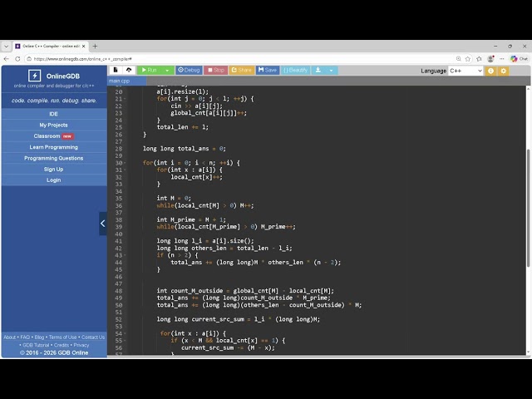The image size is (532, 399).
Task: Collapse the sidebar with left chevron
Action: click(x=103, y=224)
